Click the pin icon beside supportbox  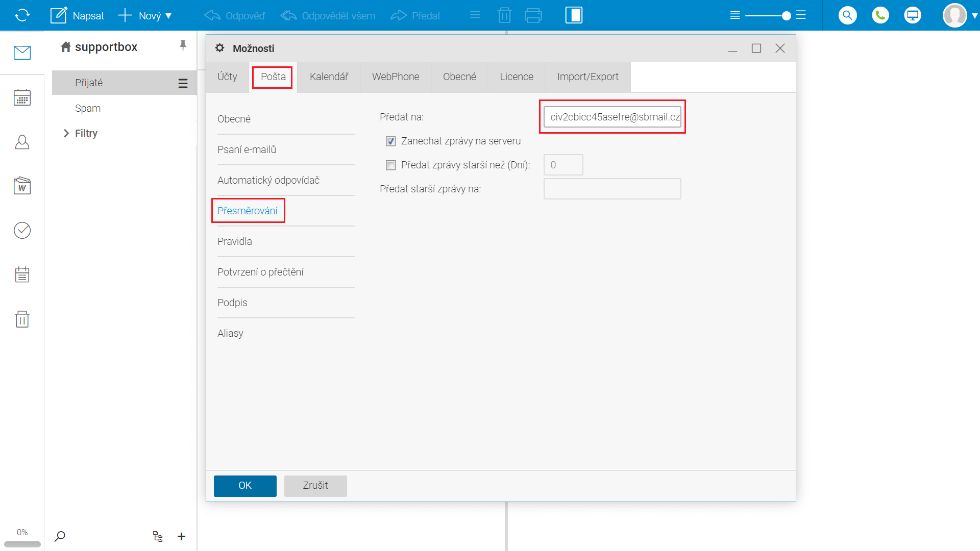pyautogui.click(x=183, y=46)
